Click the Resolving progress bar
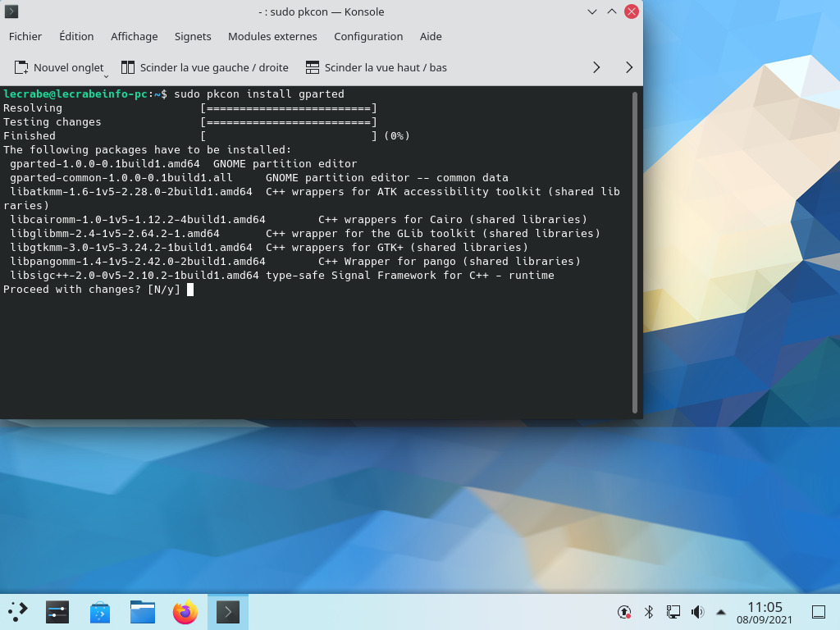This screenshot has width=840, height=630. 289,108
